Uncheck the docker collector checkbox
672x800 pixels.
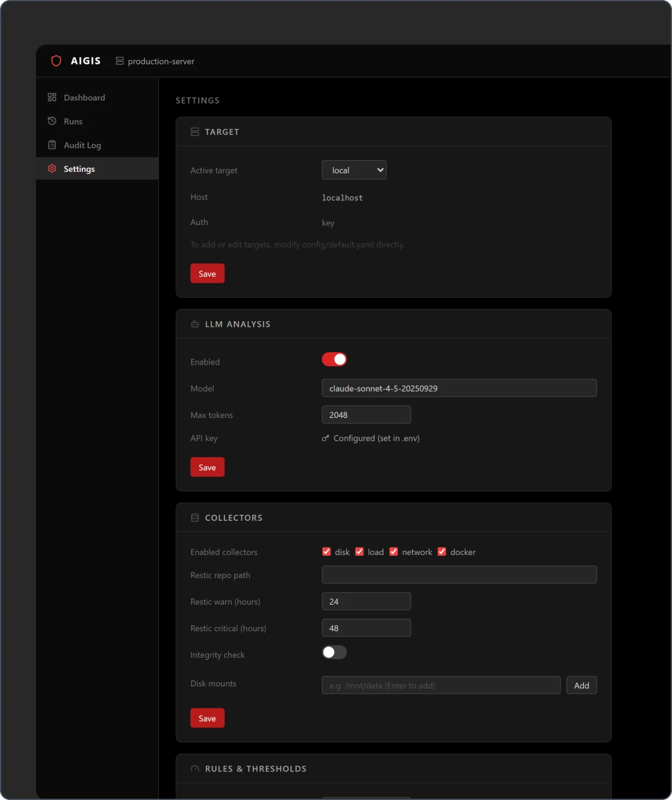[442, 551]
